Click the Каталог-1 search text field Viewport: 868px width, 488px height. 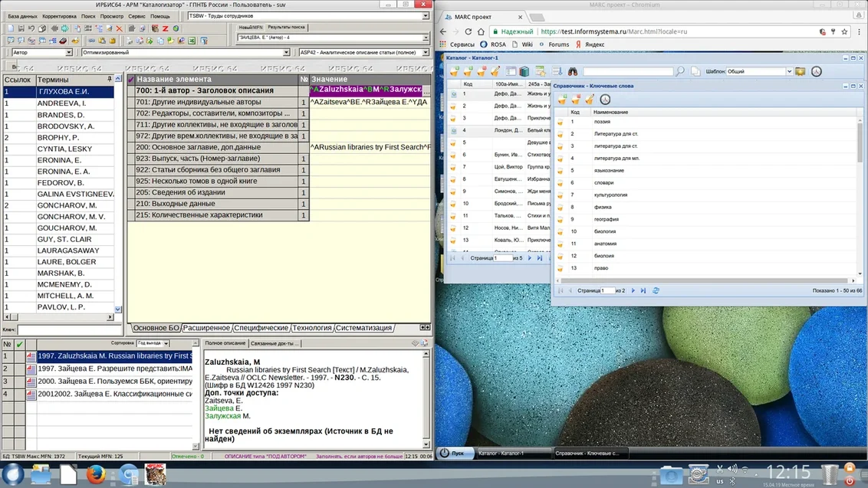tap(628, 71)
